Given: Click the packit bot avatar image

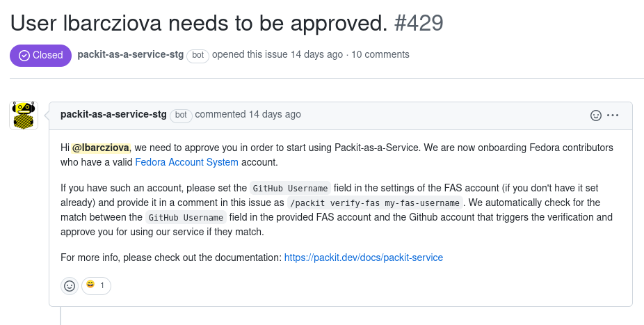Looking at the screenshot, I should (24, 116).
